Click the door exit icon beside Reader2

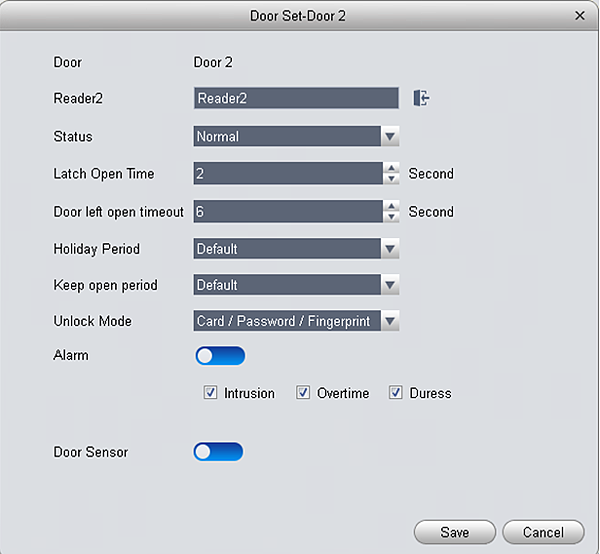point(421,98)
